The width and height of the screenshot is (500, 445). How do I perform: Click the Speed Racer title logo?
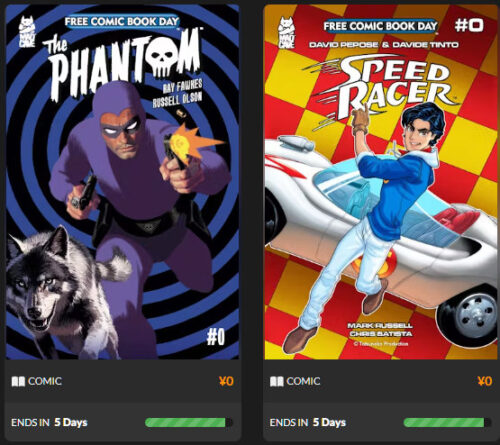coord(383,87)
